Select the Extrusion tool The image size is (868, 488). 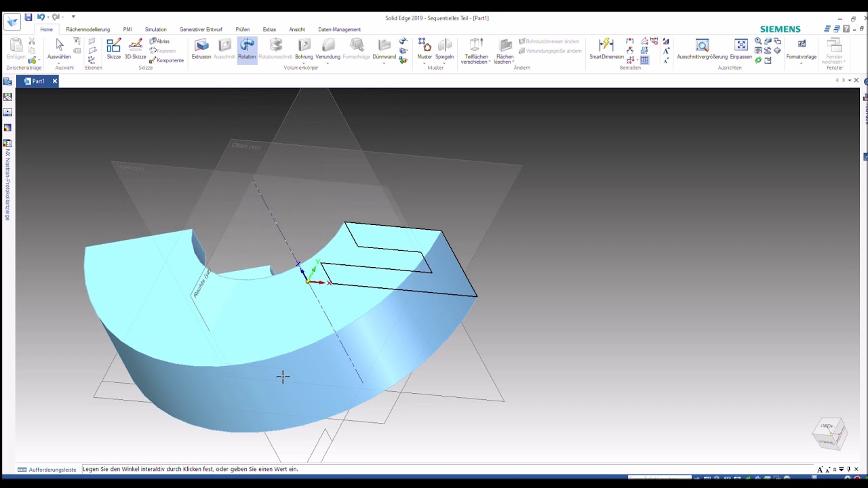click(x=201, y=49)
